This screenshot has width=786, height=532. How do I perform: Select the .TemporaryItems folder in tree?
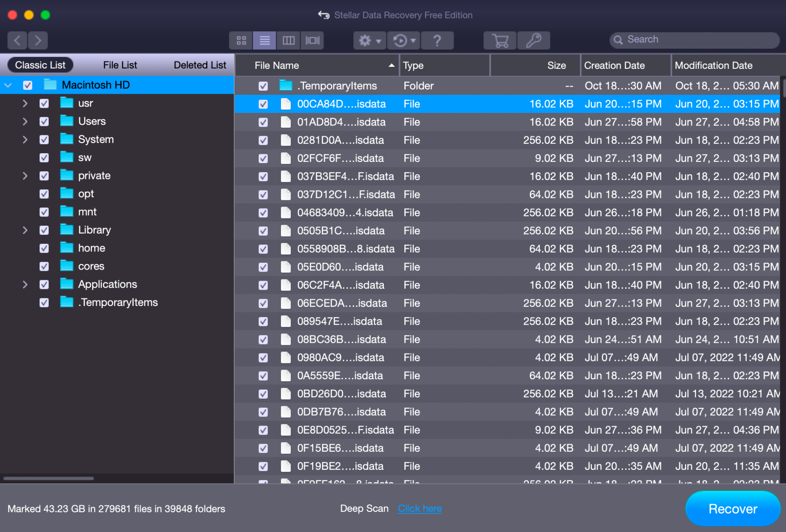click(118, 302)
